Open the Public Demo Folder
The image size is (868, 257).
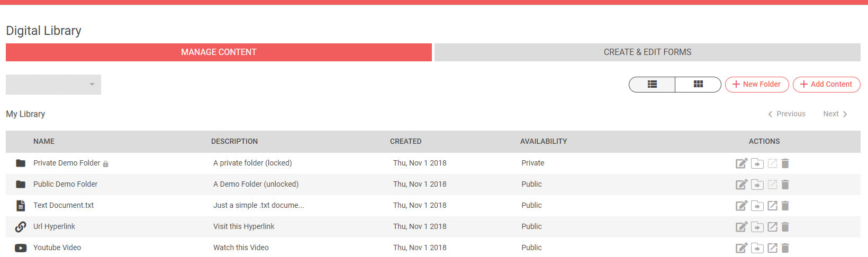pyautogui.click(x=65, y=185)
